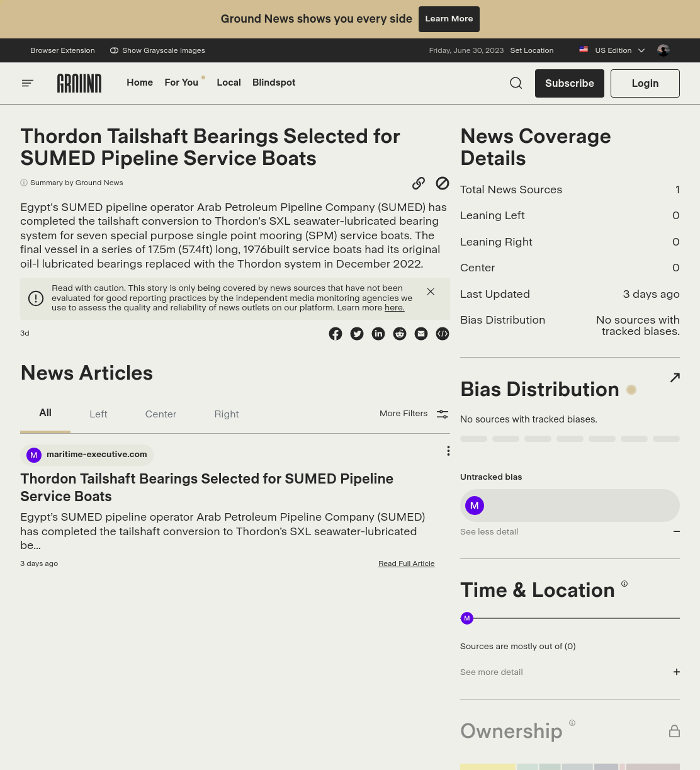Click the Summary by Ground News info icon

point(24,183)
